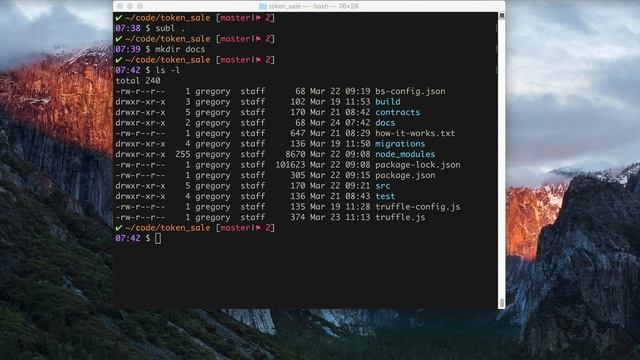
Task: Click the docs directory name
Action: click(385, 123)
